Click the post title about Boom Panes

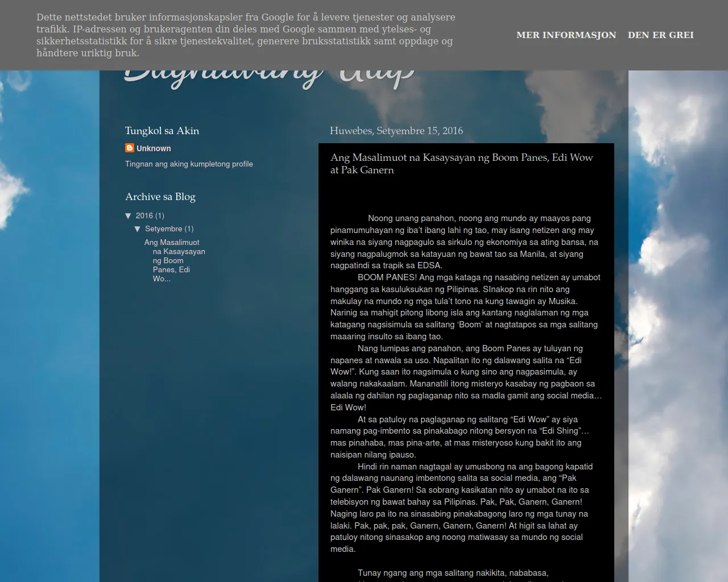(x=461, y=164)
